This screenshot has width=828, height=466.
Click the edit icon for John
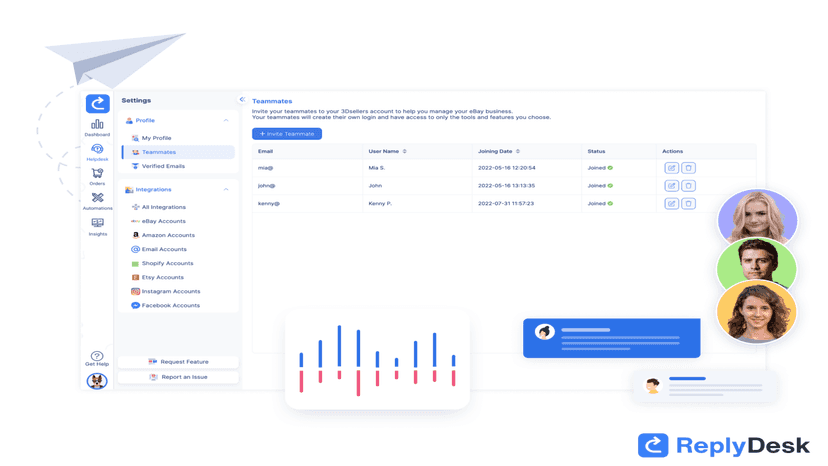[x=671, y=186]
